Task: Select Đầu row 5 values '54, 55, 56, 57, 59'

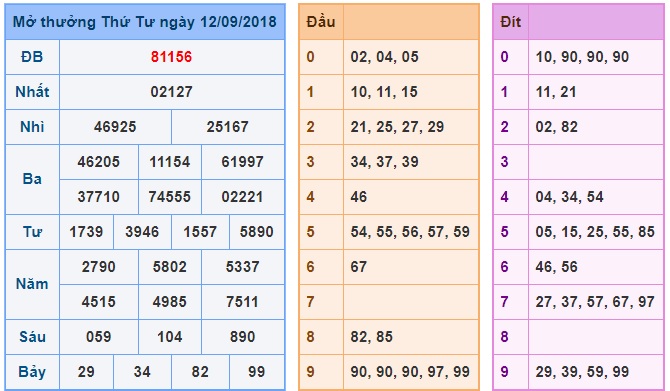Action: tap(410, 232)
